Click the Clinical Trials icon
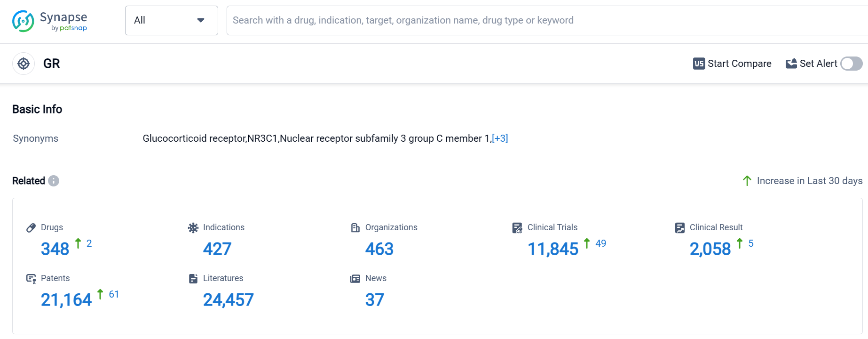 (x=517, y=228)
